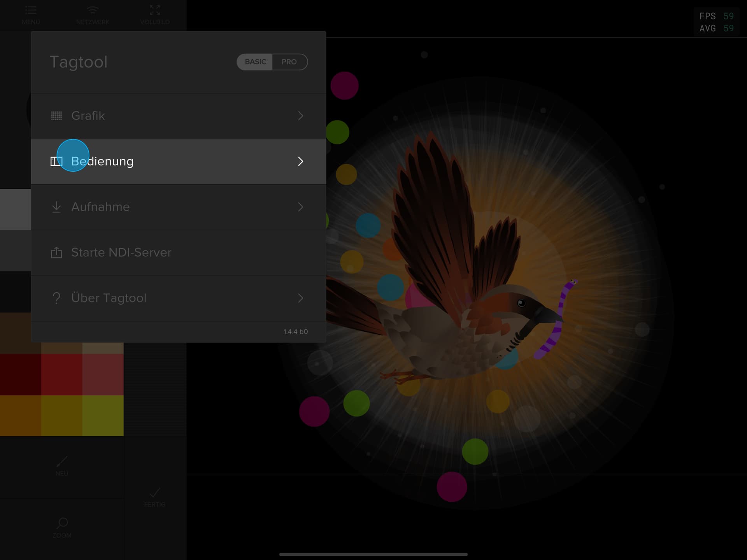Expand Aufnahme submenu chevron

click(300, 207)
